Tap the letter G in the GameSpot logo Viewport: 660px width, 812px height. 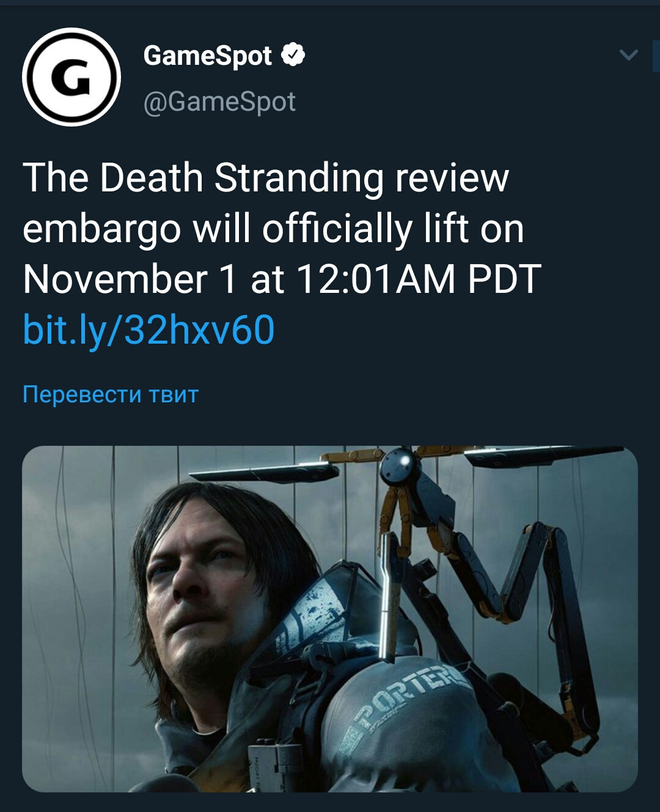click(71, 78)
